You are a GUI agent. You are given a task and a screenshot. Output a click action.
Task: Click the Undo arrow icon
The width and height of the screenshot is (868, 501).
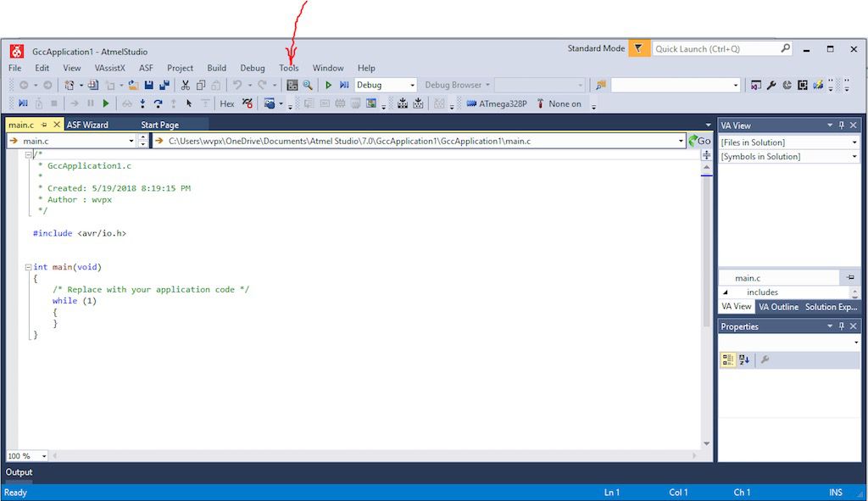pos(237,86)
